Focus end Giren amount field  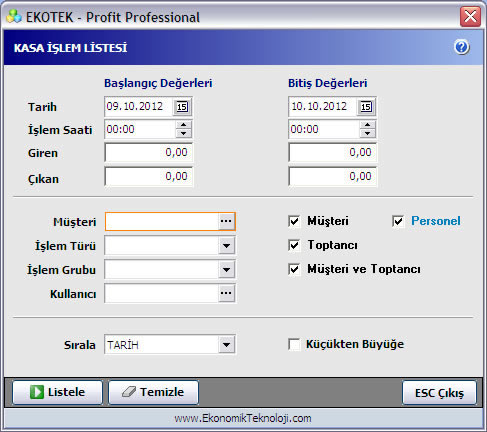pyautogui.click(x=333, y=153)
